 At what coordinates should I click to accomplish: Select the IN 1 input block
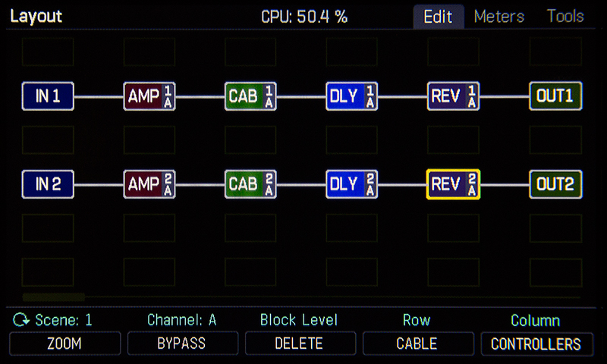pos(48,96)
